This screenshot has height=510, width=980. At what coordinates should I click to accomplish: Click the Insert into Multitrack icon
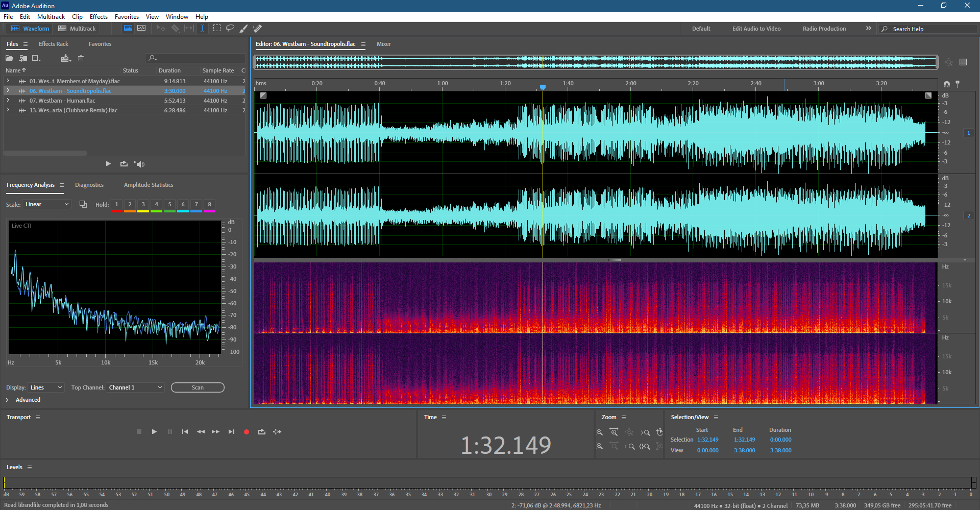point(65,58)
